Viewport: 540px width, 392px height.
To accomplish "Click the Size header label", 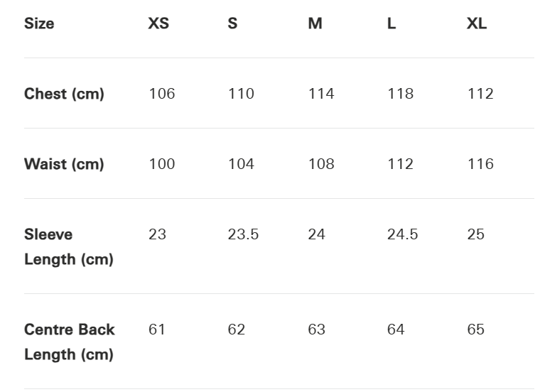I will 39,23.
